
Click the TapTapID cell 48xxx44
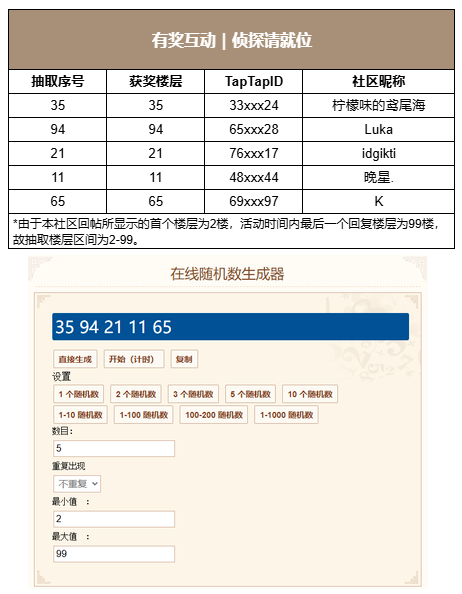pos(253,177)
